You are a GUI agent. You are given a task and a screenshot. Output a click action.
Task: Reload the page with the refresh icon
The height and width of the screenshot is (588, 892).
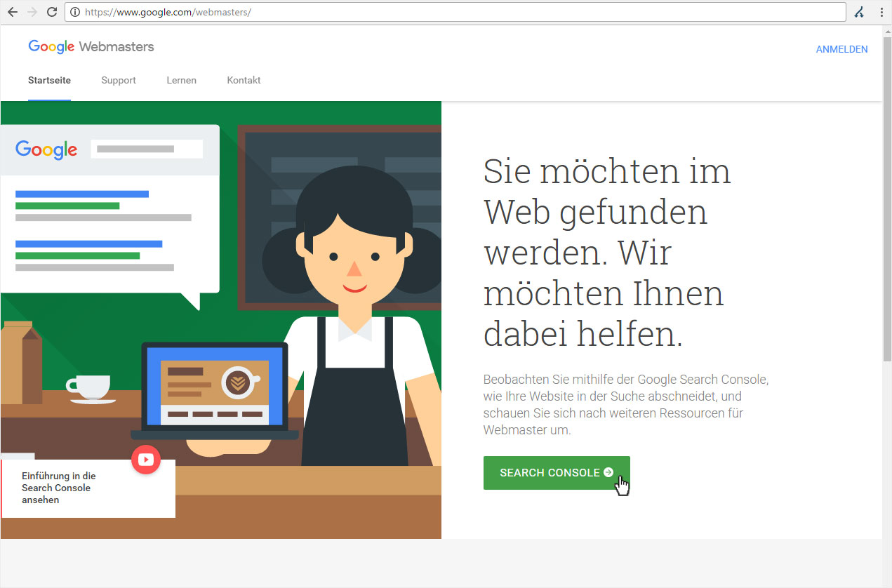coord(51,12)
